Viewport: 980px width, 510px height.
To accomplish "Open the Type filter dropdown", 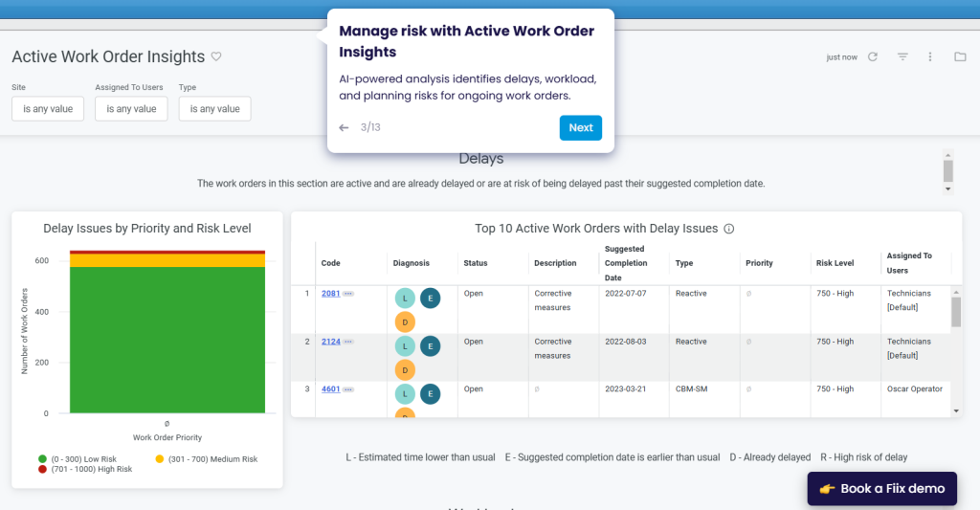I will (214, 109).
